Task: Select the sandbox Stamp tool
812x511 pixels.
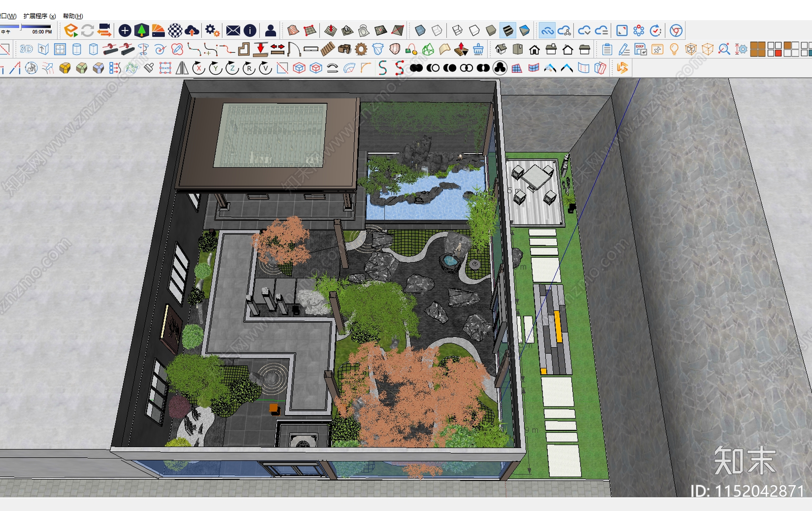Action: (347, 30)
